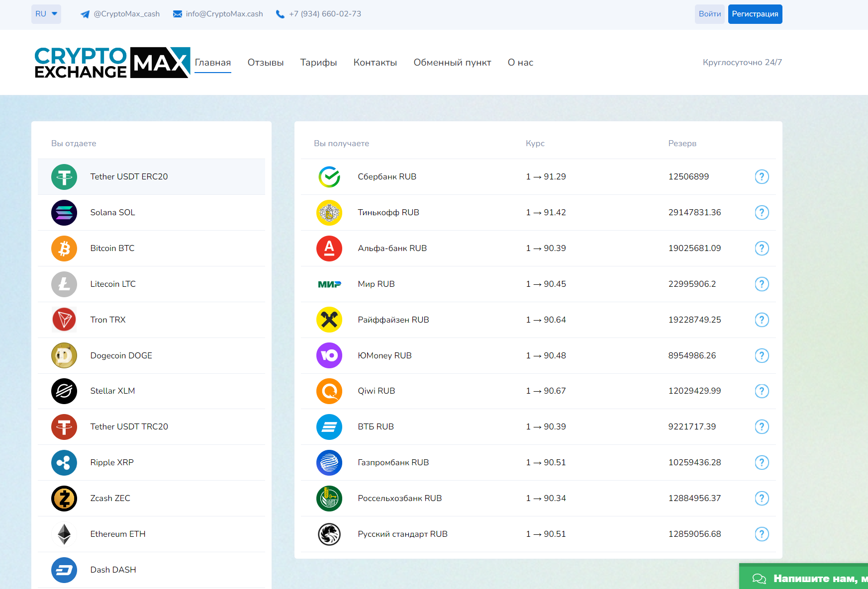Image resolution: width=868 pixels, height=589 pixels.
Task: Select the Dogecoin DOGE icon
Action: [64, 355]
